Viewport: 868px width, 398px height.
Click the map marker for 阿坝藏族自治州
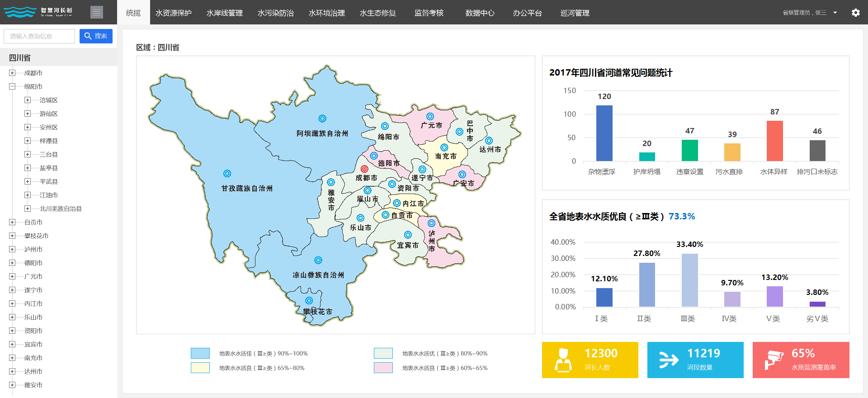(x=322, y=118)
